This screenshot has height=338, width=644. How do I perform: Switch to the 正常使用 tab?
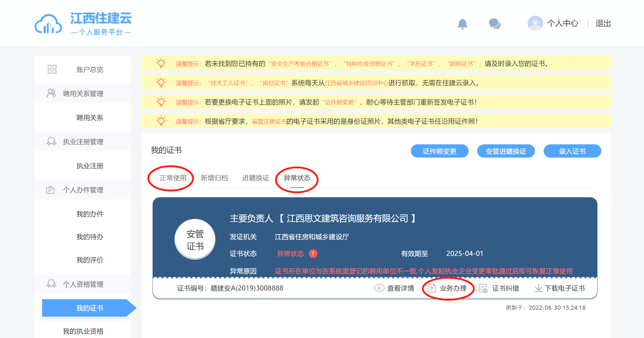point(173,178)
